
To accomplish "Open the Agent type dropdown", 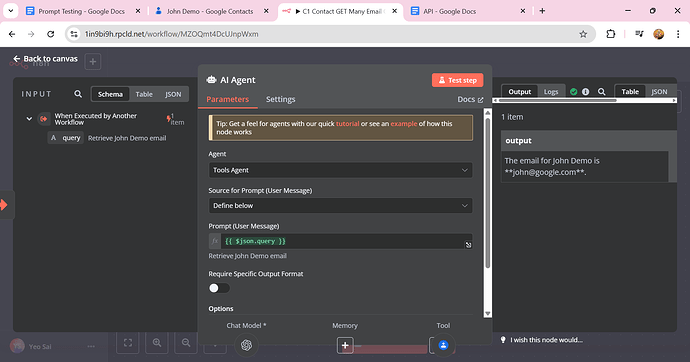I will pyautogui.click(x=340, y=170).
